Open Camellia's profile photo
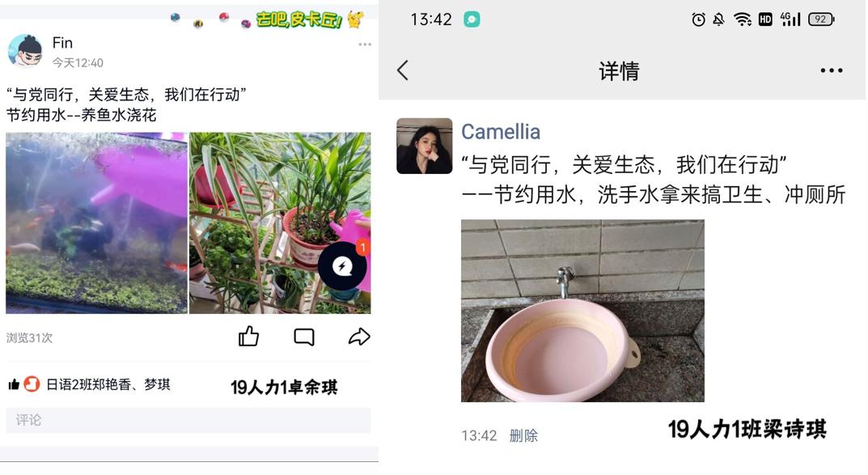Screen dimensions: 868x475 [425, 146]
